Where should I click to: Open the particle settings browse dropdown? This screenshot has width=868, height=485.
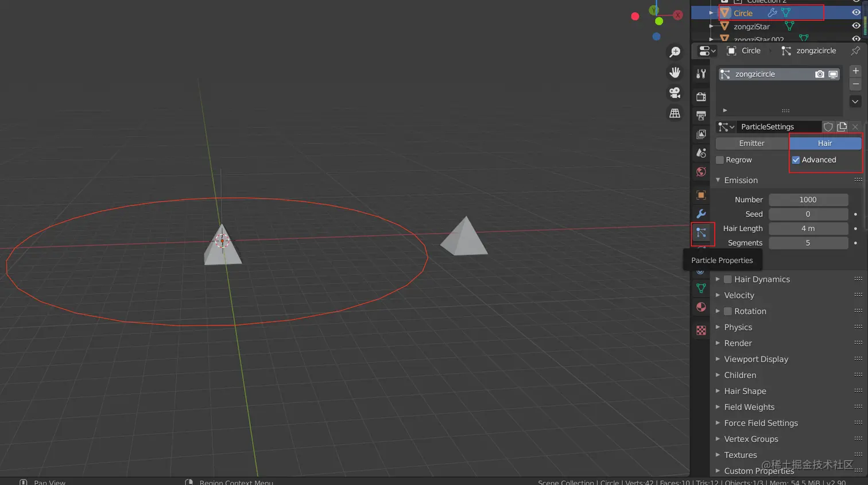[x=726, y=127]
